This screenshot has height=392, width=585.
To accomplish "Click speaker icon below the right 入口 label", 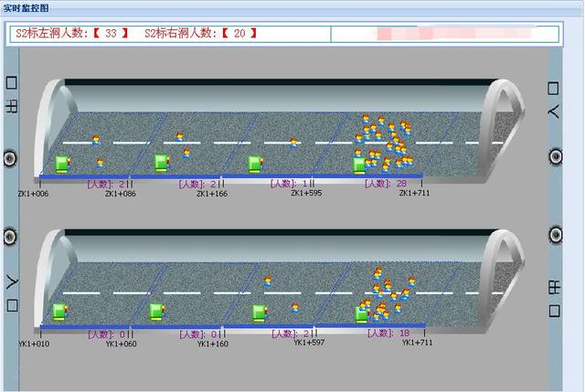I will coord(556,156).
